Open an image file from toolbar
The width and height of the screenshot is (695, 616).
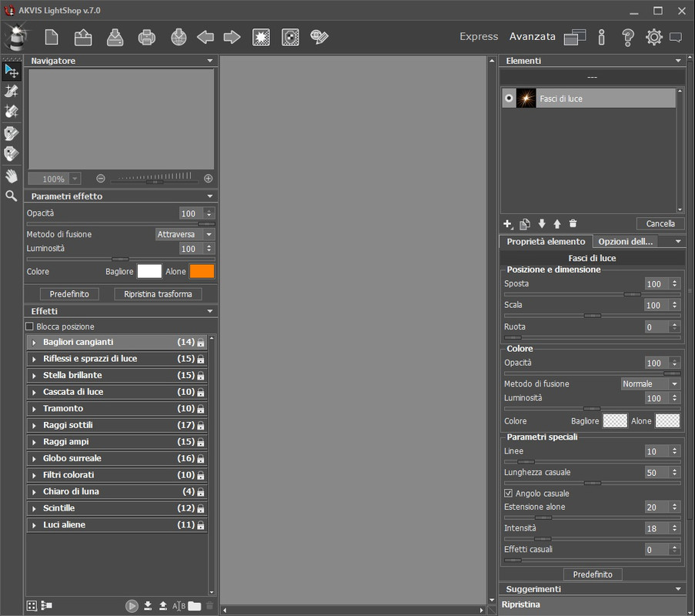pyautogui.click(x=83, y=37)
